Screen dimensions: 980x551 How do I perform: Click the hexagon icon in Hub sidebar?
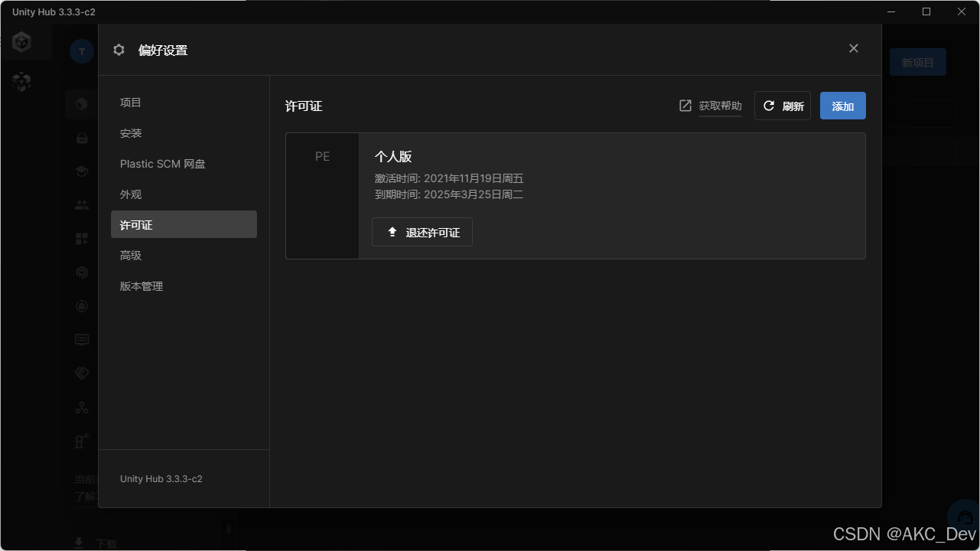coord(82,272)
